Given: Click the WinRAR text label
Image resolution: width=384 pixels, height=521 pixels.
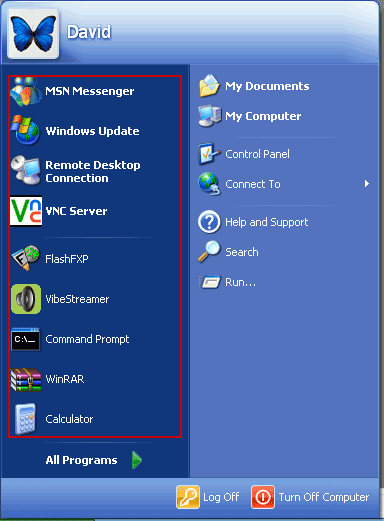Looking at the screenshot, I should coord(65,379).
